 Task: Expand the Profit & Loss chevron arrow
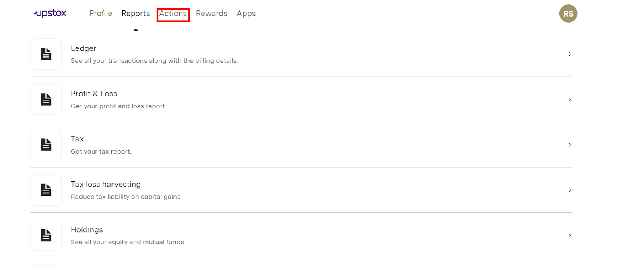570,100
